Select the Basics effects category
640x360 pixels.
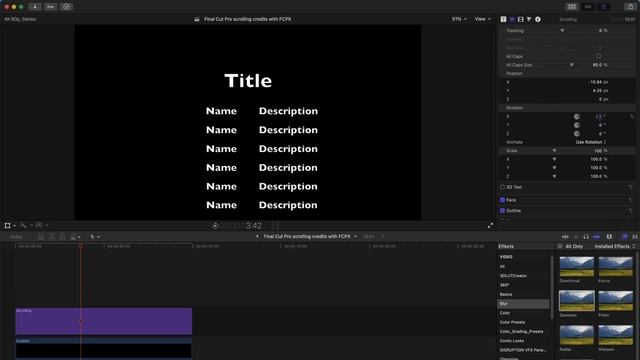tap(506, 294)
